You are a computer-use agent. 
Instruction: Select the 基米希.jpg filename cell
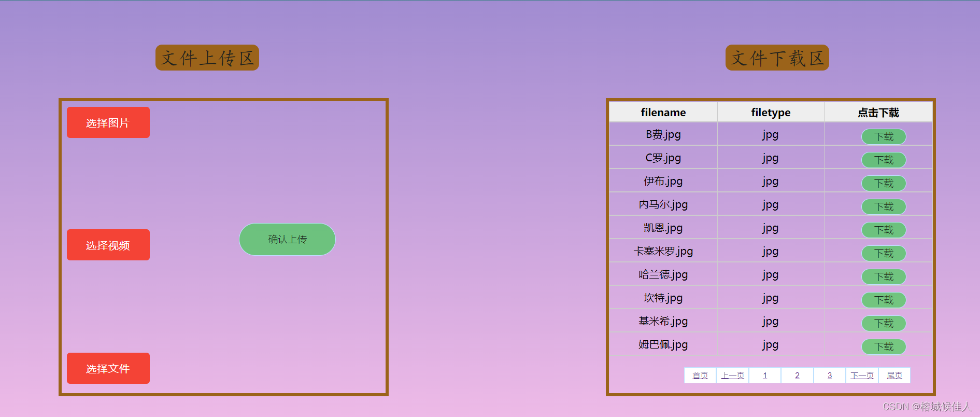[x=663, y=321]
